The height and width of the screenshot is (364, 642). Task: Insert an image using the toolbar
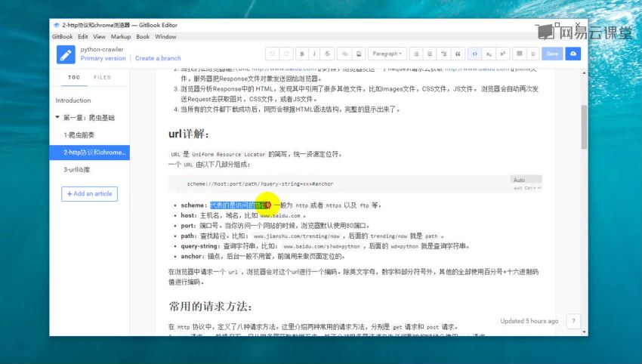(358, 54)
